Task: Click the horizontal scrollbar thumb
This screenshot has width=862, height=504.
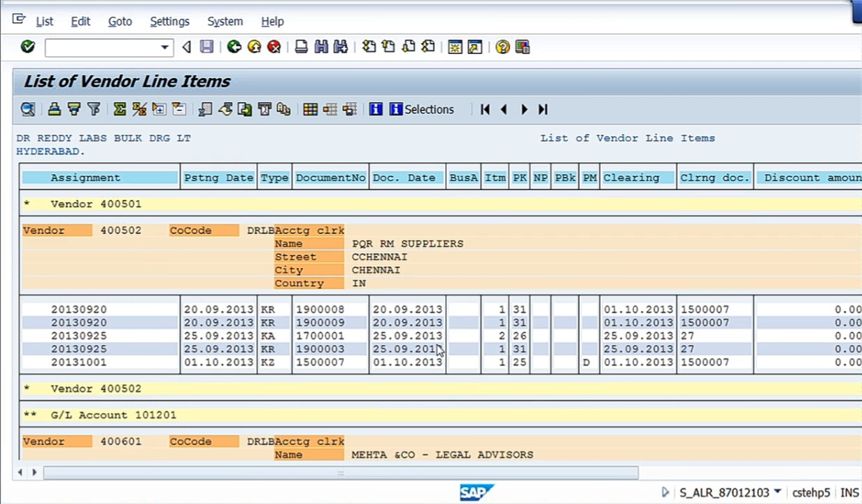Action: pos(341,473)
